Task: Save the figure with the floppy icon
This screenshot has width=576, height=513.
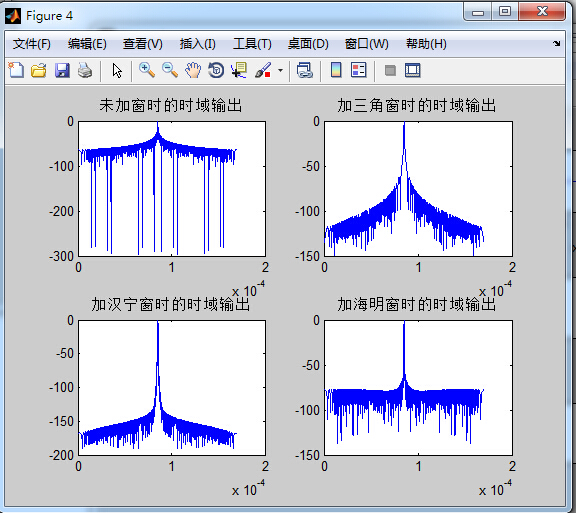Action: pyautogui.click(x=62, y=70)
